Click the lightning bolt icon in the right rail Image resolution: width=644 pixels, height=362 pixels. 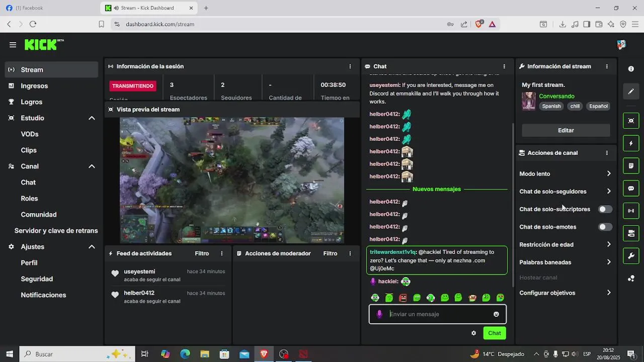[x=631, y=143]
